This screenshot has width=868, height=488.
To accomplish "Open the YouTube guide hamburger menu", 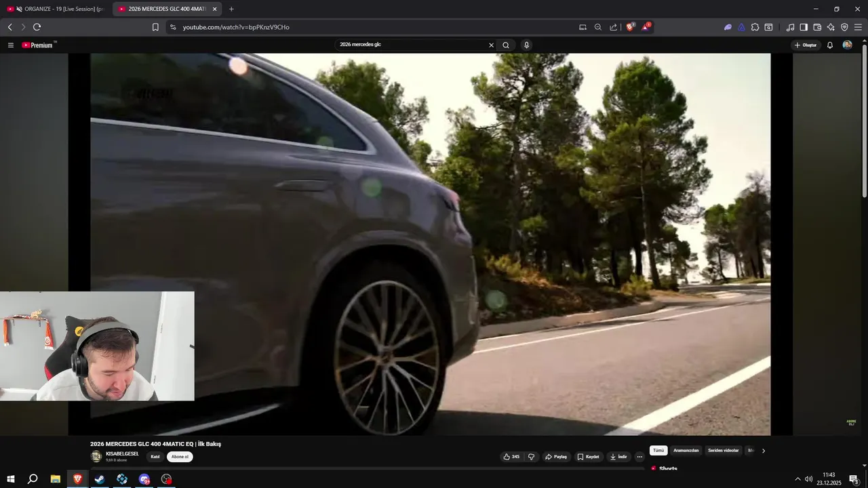I will point(10,45).
